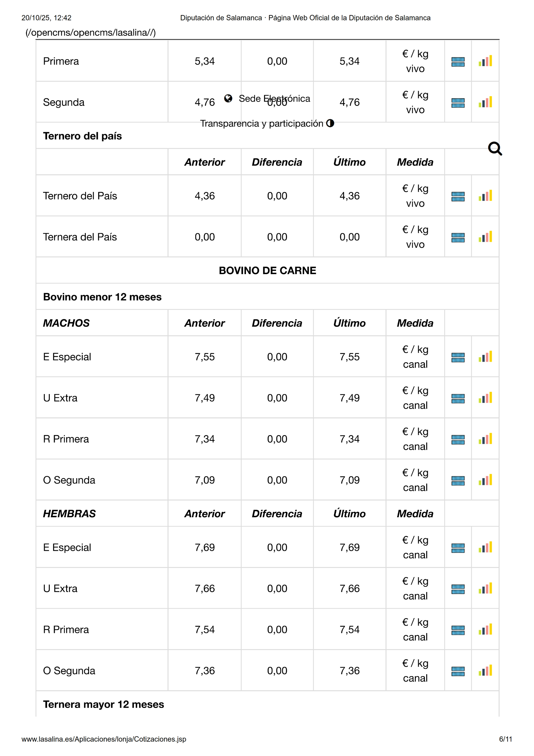Open table icon for Machos R Primera
Screen dimensions: 534x756
click(x=458, y=439)
